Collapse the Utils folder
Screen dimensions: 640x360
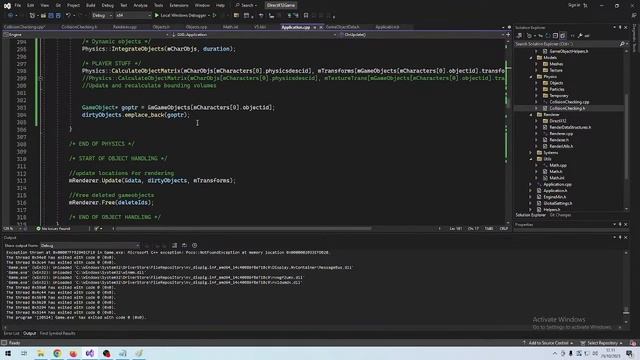[531, 159]
